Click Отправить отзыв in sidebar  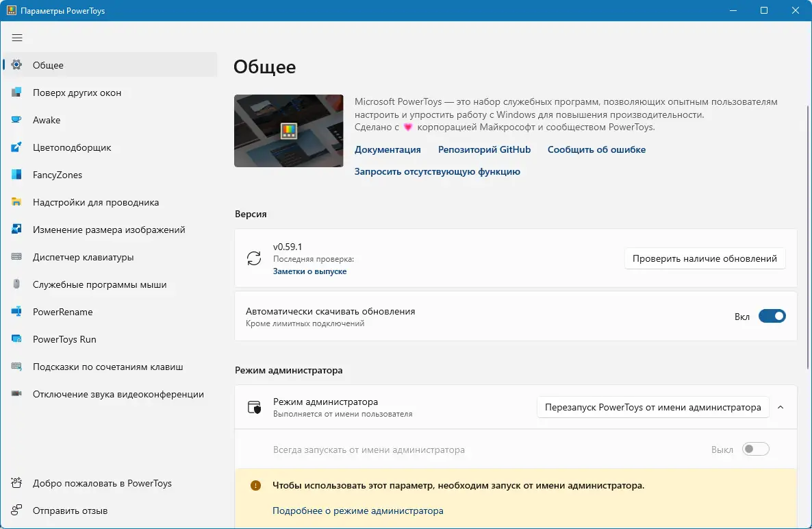pos(110,510)
